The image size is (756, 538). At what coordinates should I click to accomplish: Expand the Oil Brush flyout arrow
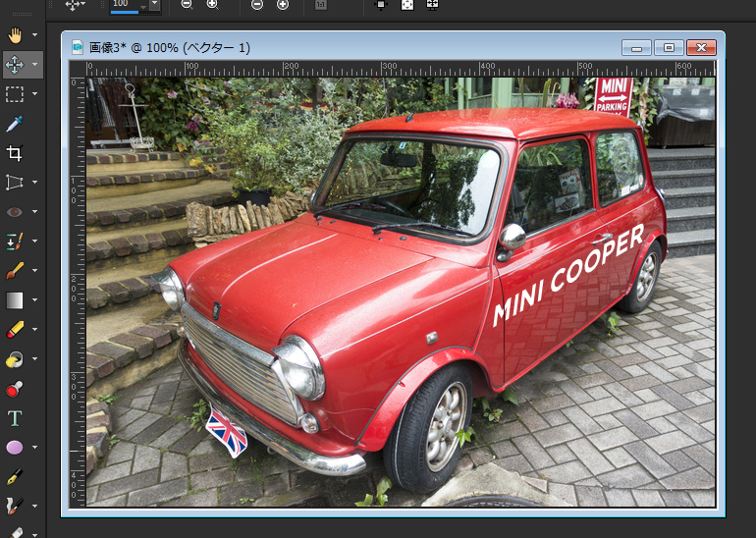tap(34, 507)
